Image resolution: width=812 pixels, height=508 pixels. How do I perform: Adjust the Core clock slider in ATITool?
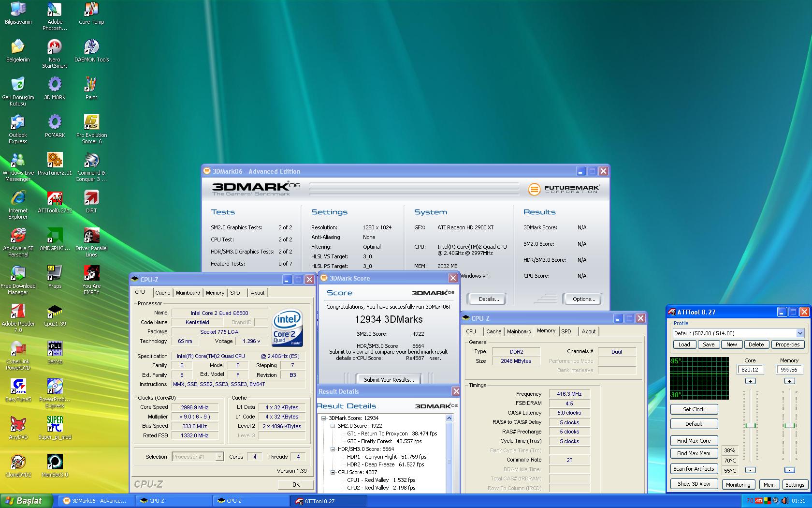[x=750, y=425]
